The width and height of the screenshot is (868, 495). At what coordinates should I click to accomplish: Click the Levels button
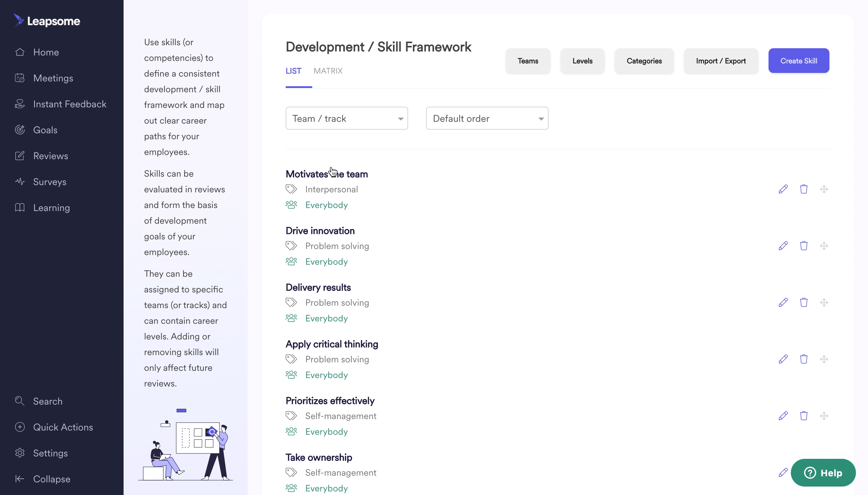tap(582, 61)
